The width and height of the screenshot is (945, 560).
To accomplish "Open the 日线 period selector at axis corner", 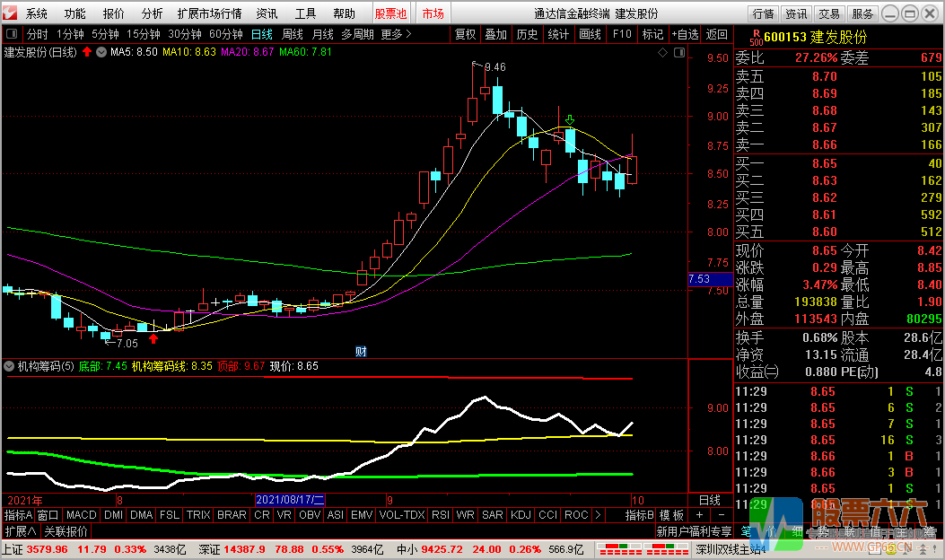I will [709, 500].
